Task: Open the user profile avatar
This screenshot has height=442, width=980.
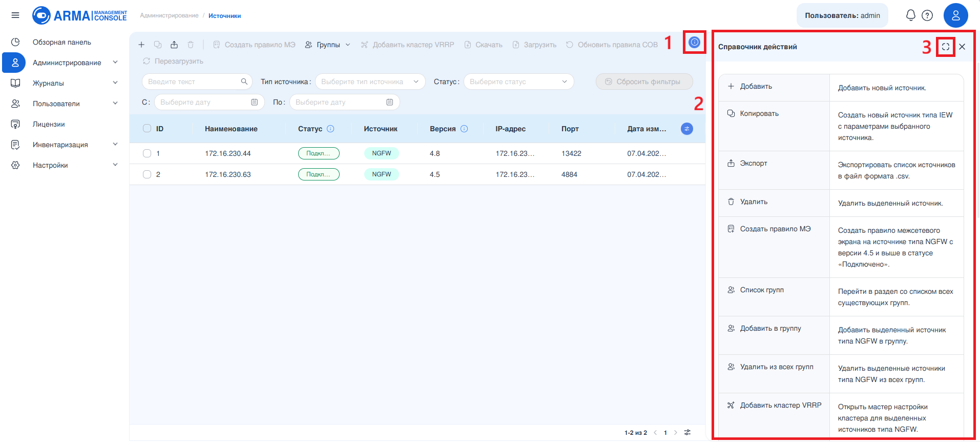Action: pyautogui.click(x=955, y=15)
